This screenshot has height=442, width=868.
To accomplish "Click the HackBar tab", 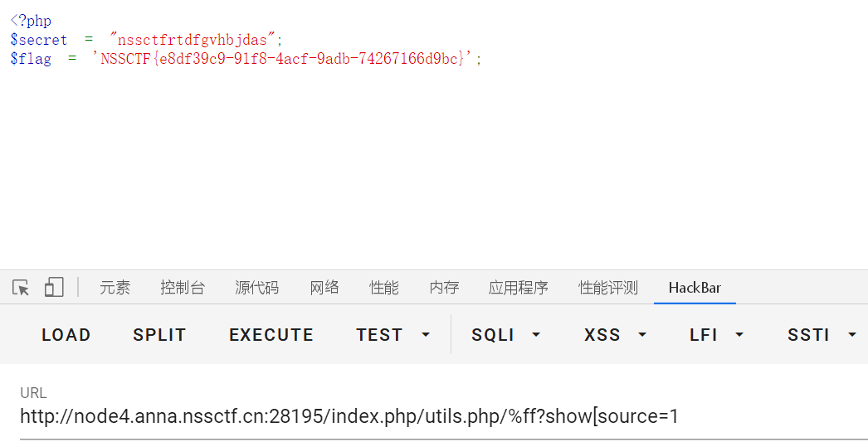I will (x=695, y=288).
